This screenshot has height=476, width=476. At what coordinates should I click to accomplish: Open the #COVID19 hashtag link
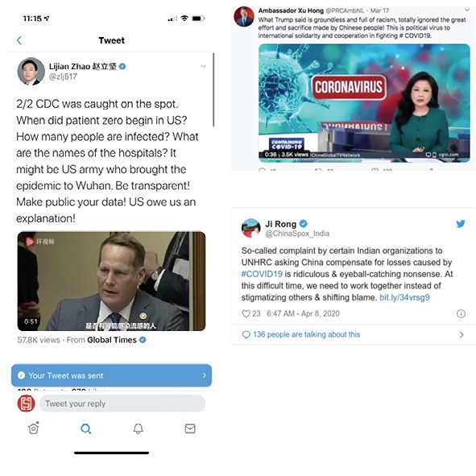[x=262, y=274]
